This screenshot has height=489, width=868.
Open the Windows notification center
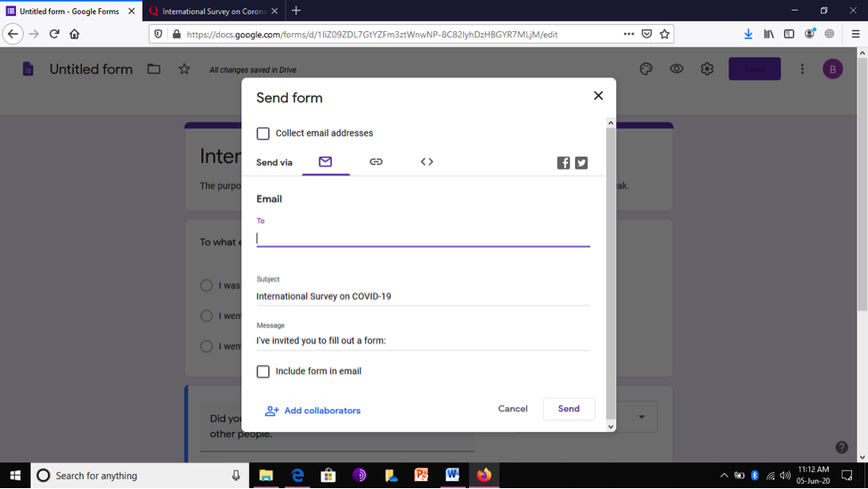tap(847, 476)
